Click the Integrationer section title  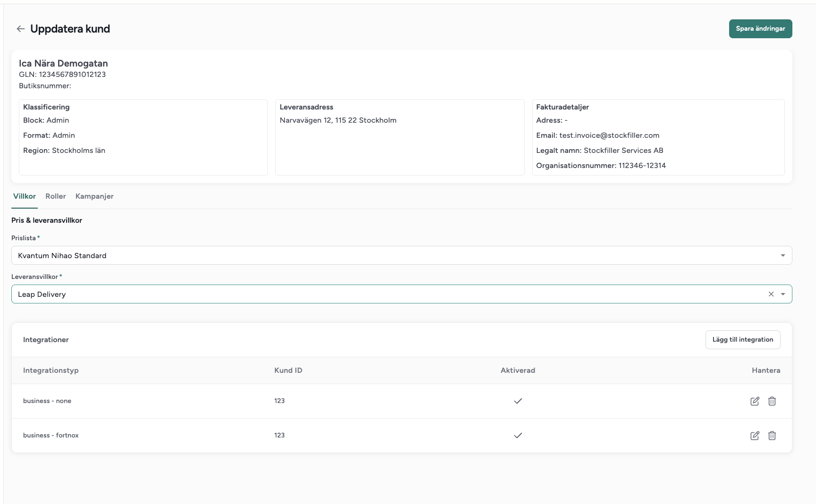tap(46, 340)
